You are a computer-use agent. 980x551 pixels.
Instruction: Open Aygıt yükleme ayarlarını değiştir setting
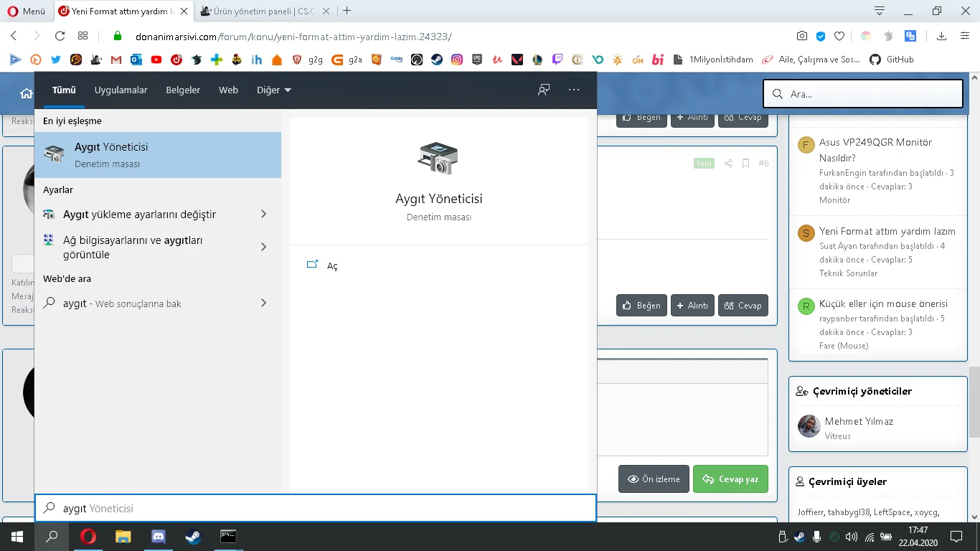coord(158,214)
